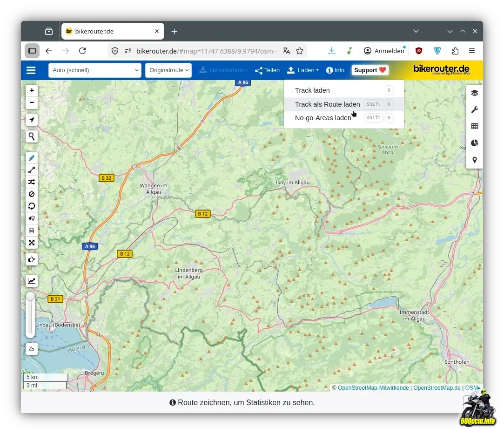This screenshot has width=504, height=434.
Task: Select 'No-go-Areas laden' from the menu
Action: [323, 118]
